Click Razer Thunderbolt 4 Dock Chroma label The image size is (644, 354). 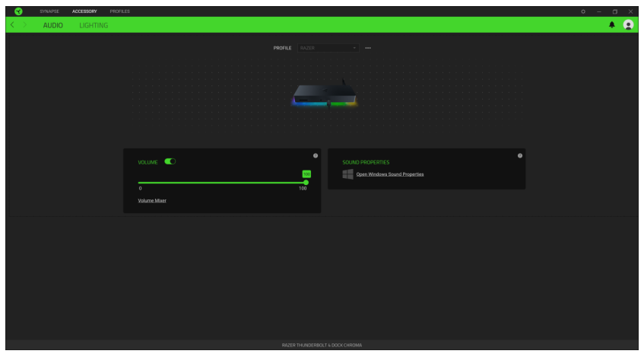(x=322, y=346)
